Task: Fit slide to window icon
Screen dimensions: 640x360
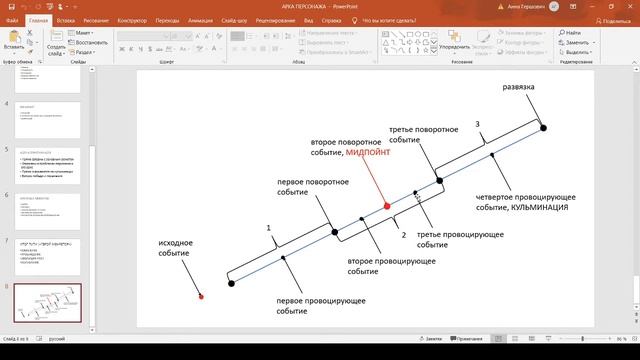Action: (635, 339)
